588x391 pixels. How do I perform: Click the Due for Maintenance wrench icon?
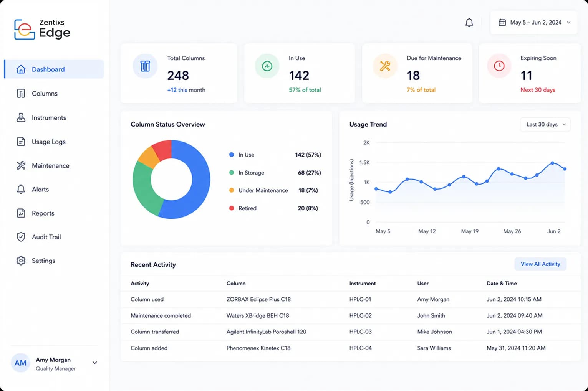(385, 66)
